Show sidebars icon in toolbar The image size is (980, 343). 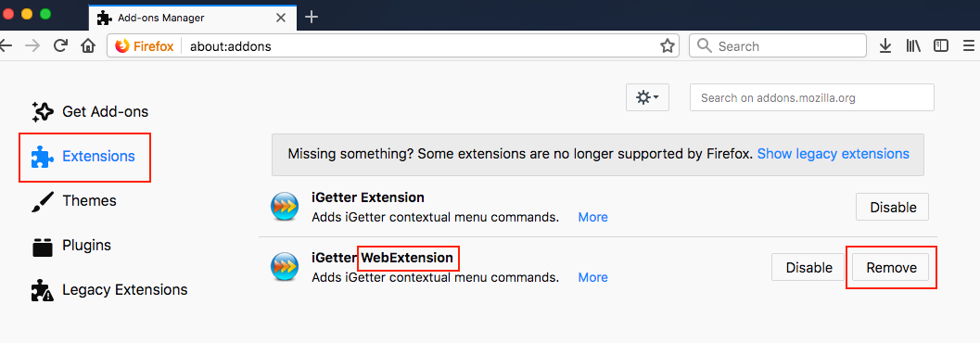point(941,45)
